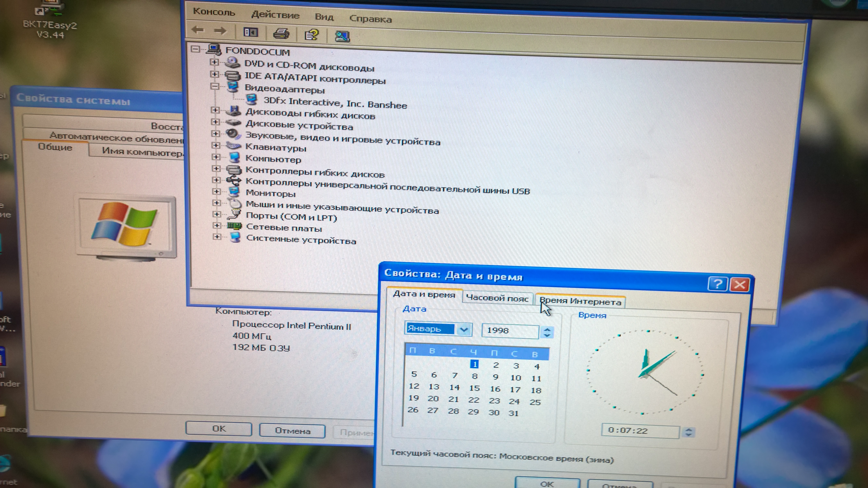Open Имя компьютера tab in System Properties

click(x=143, y=152)
